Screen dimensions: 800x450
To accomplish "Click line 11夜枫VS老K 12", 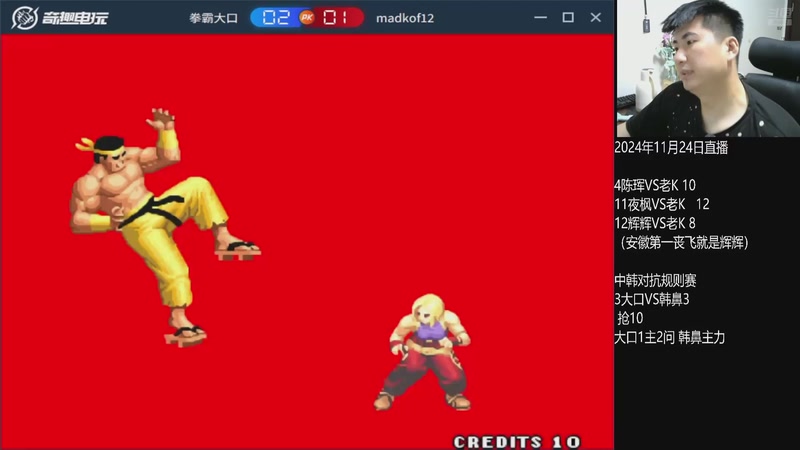I will point(662,204).
